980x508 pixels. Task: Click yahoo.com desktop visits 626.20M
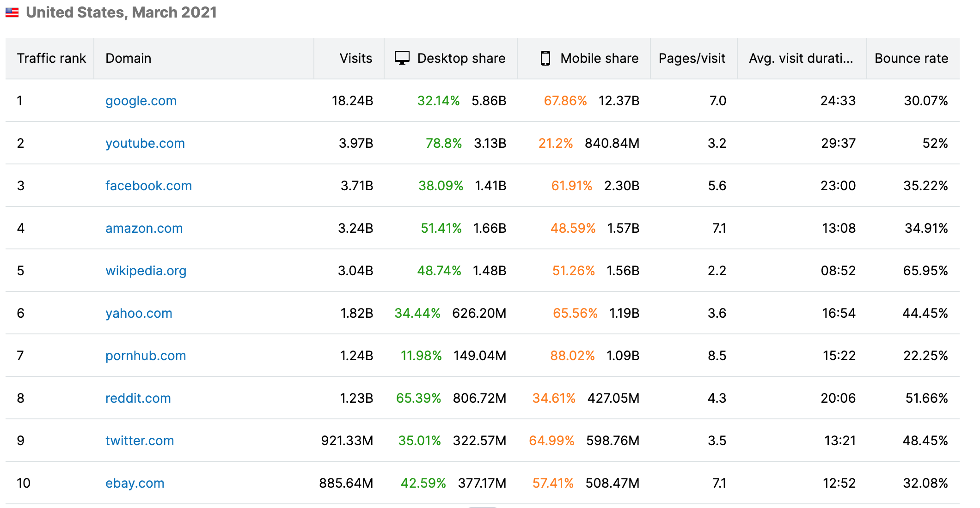click(x=479, y=313)
